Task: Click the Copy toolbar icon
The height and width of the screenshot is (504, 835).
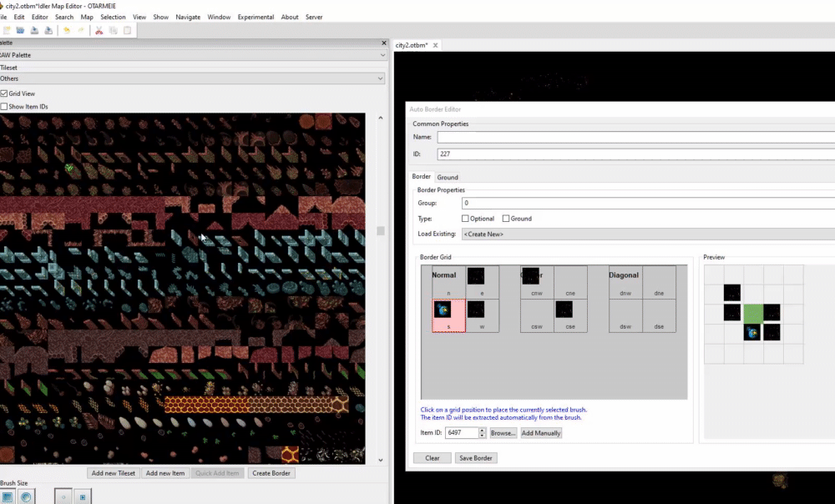Action: (113, 30)
